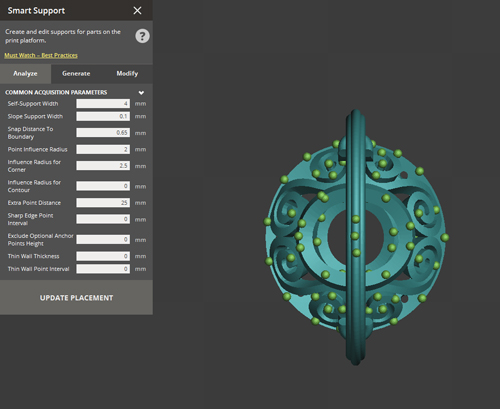Image resolution: width=500 pixels, height=409 pixels.
Task: Edit the Slope Support Width field
Action: pos(103,116)
